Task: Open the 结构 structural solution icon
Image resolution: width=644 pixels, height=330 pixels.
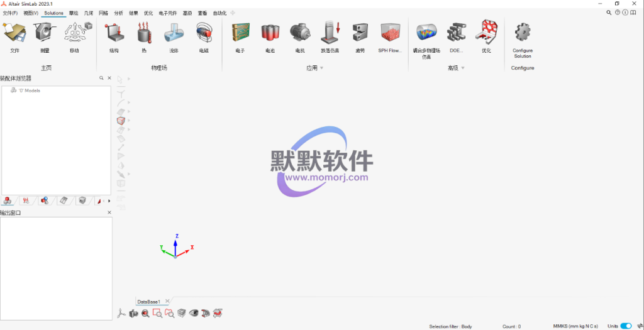Action: tap(113, 35)
